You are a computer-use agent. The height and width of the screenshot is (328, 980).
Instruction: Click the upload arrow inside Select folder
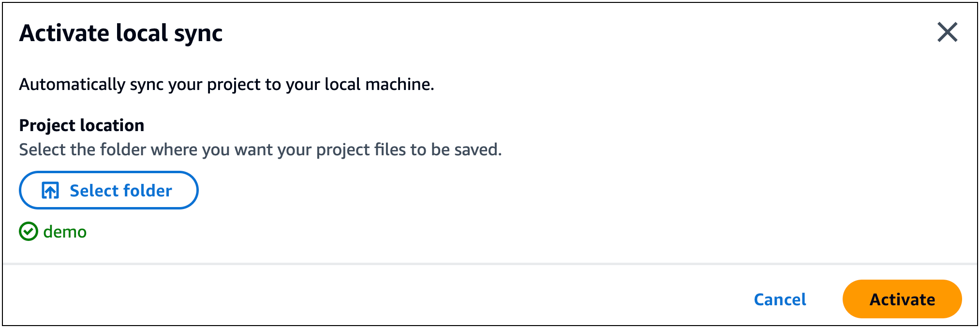51,190
